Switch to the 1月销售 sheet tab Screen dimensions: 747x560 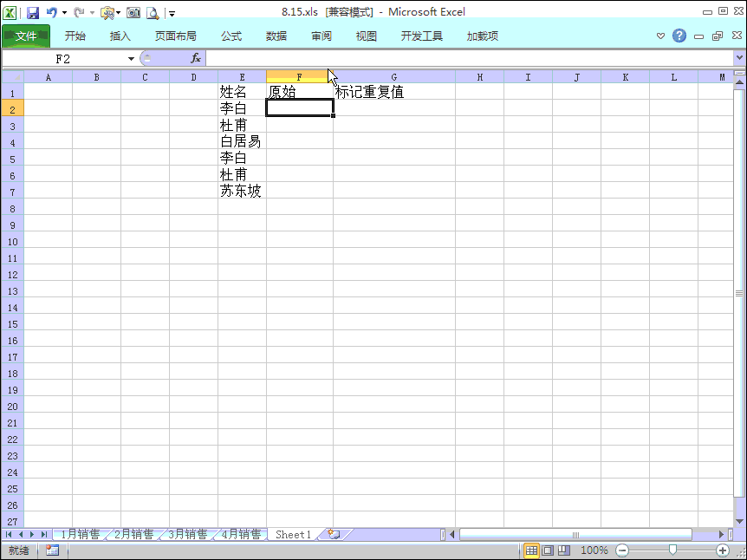(x=81, y=534)
